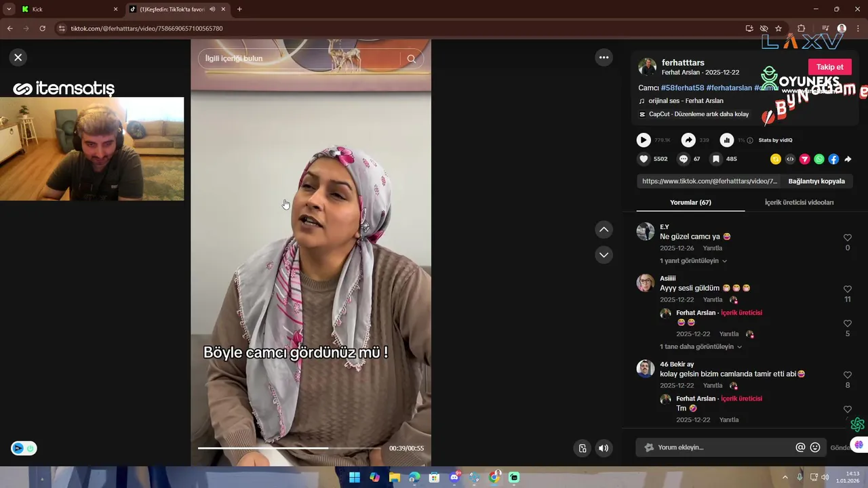Viewport: 868px width, 488px height.
Task: Open 'orijinal ses - Ferhat Arslan' sound link
Action: (686, 101)
